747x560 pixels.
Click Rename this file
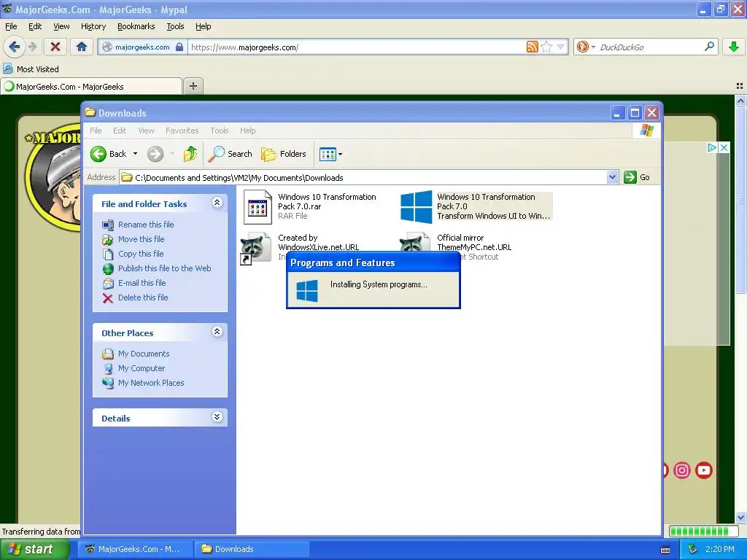146,225
